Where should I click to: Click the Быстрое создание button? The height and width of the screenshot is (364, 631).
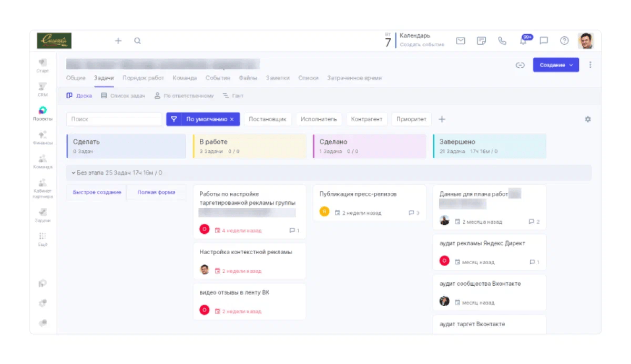pyautogui.click(x=97, y=192)
